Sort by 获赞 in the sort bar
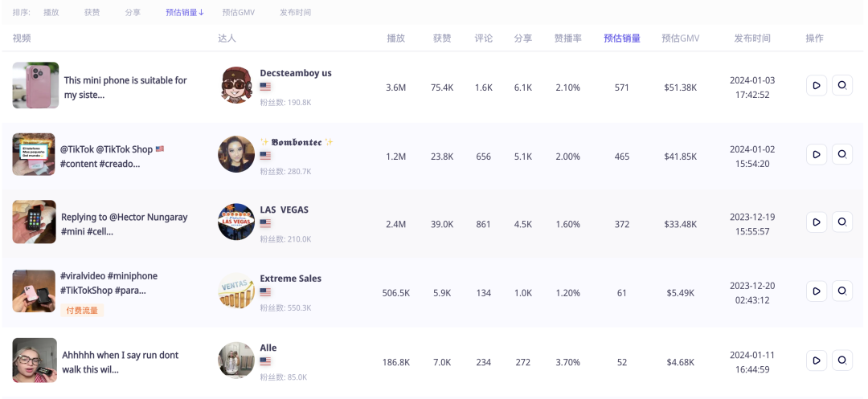Screen dimensions: 868x399 tap(92, 13)
